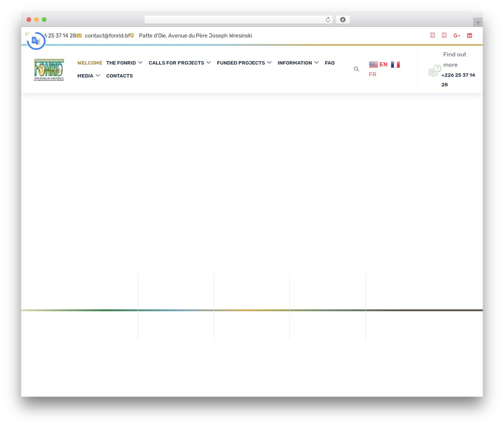Image resolution: width=504 pixels, height=427 pixels.
Task: Click the address text "Patte d'Oie, Avenue du Père Joseph Wresinski"
Action: point(195,35)
